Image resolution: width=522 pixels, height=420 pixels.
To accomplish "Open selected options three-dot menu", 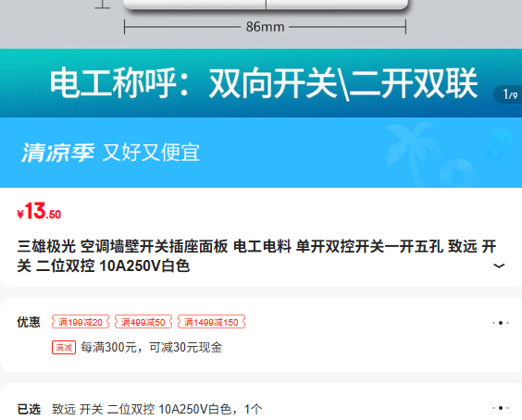I will point(501,408).
